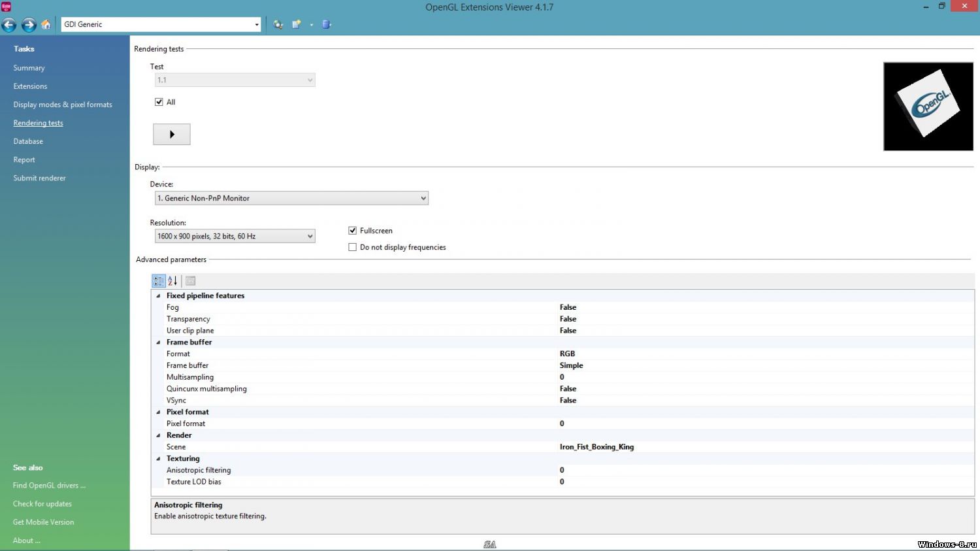Go forward with the blue right arrow
Image resolution: width=980 pixels, height=551 pixels.
[x=29, y=25]
